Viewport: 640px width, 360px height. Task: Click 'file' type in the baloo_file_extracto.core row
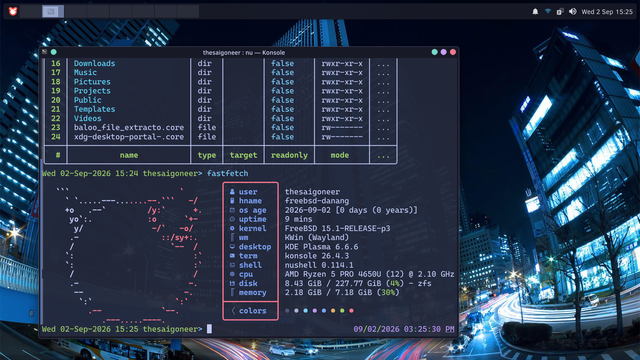207,127
